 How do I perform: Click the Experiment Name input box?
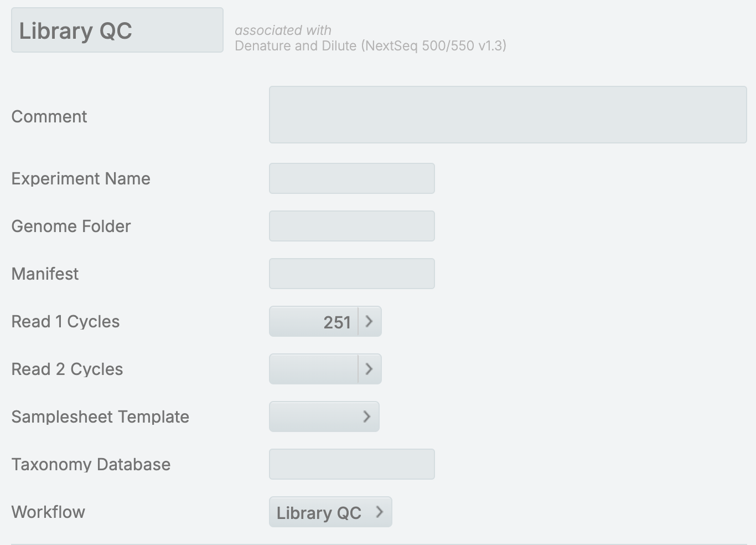pyautogui.click(x=352, y=178)
